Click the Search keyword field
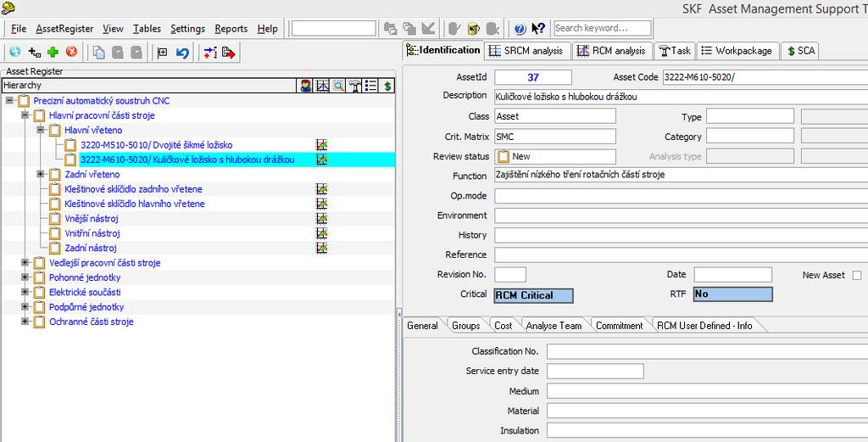 (603, 28)
